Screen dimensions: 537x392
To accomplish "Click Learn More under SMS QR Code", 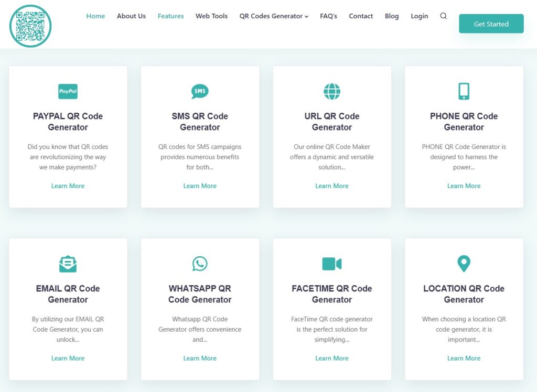I will 200,186.
